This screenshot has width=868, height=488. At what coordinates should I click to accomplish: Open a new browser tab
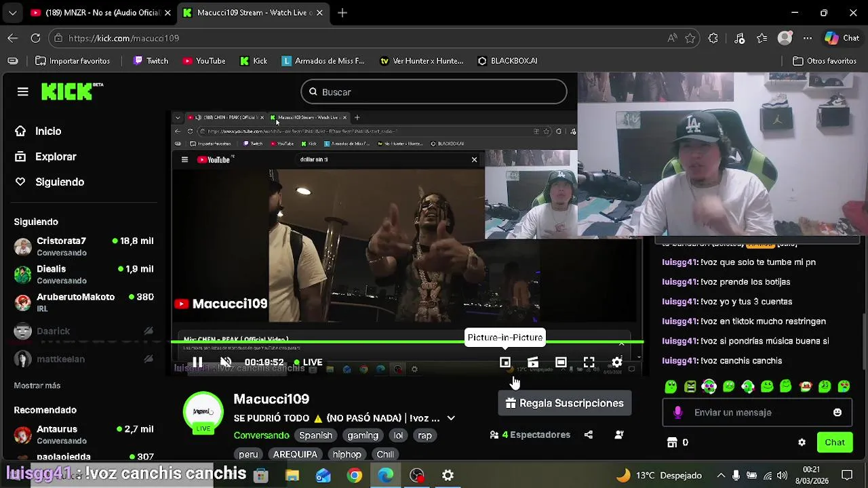pyautogui.click(x=342, y=13)
